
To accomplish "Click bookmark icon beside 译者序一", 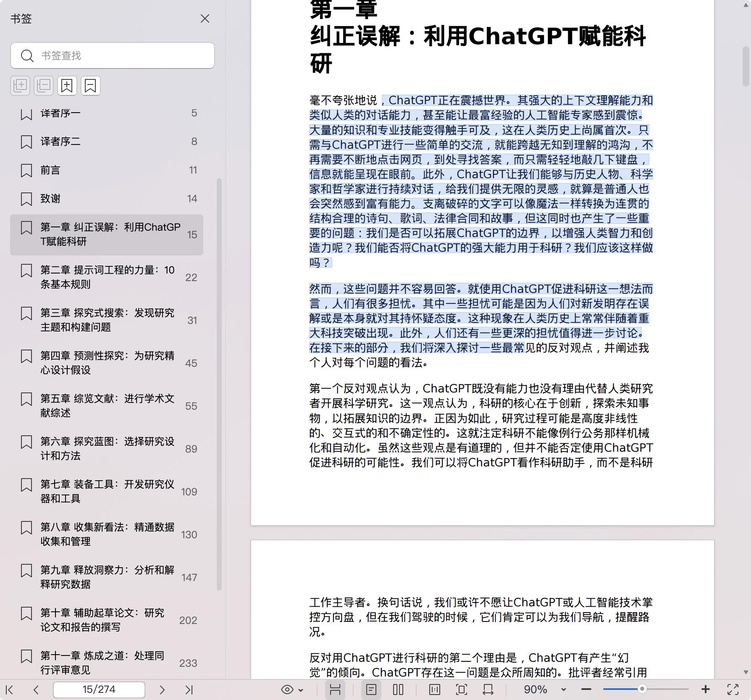I will tap(26, 114).
